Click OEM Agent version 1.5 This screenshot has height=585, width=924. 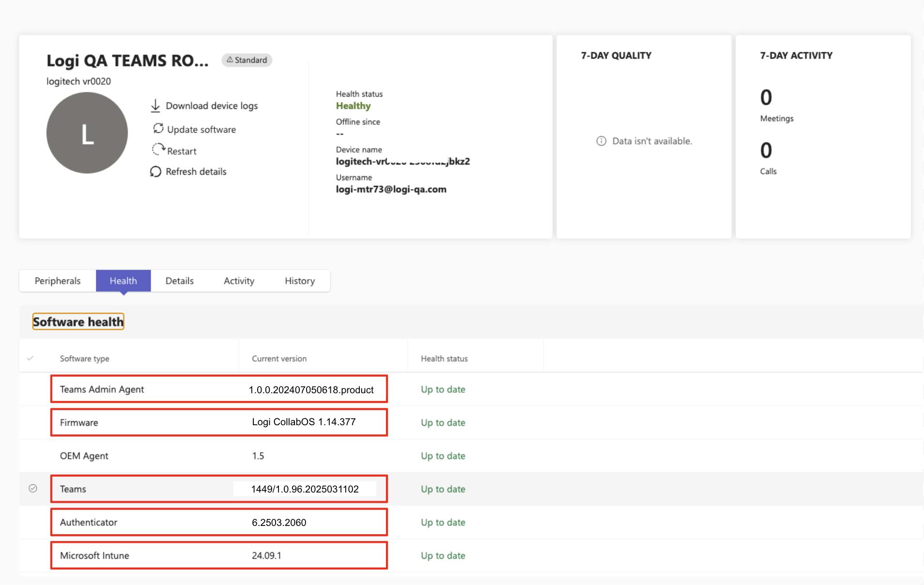[x=258, y=456]
